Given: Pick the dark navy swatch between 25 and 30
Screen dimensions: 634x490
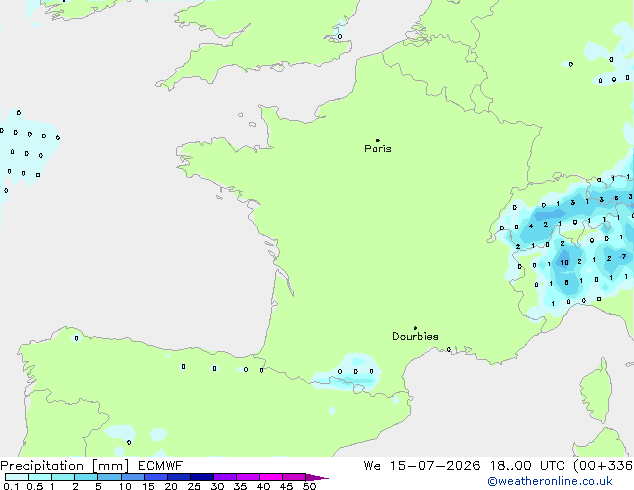Looking at the screenshot, I should click(x=202, y=477).
